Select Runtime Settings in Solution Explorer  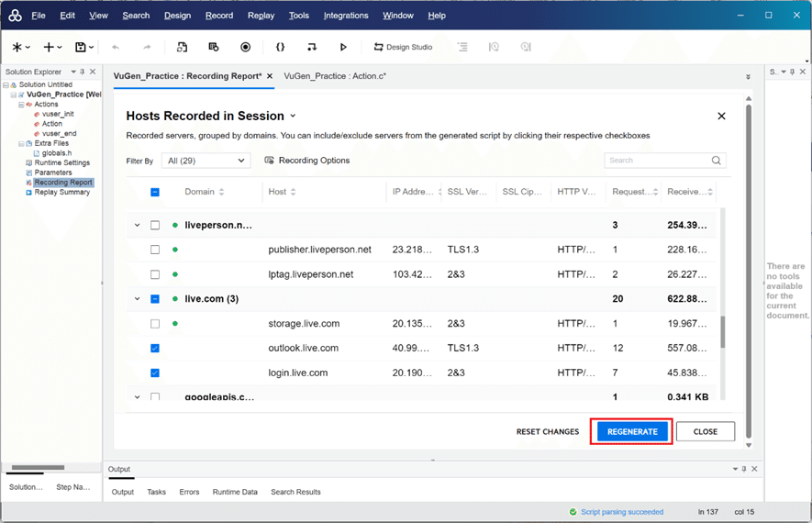coord(62,162)
